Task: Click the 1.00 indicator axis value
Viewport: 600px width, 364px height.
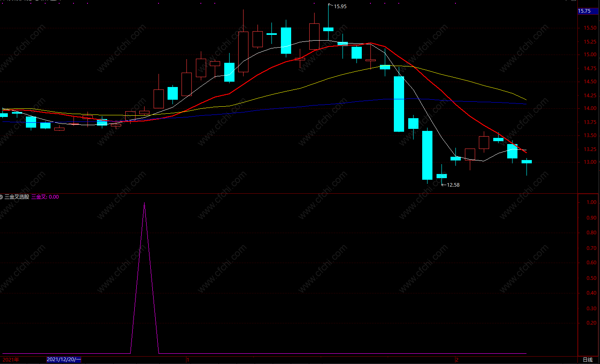Action: click(591, 202)
